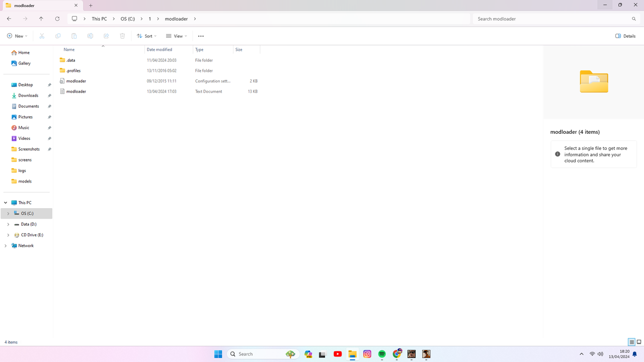644x362 pixels.
Task: Click the '1' folder breadcrumb
Action: [150, 19]
